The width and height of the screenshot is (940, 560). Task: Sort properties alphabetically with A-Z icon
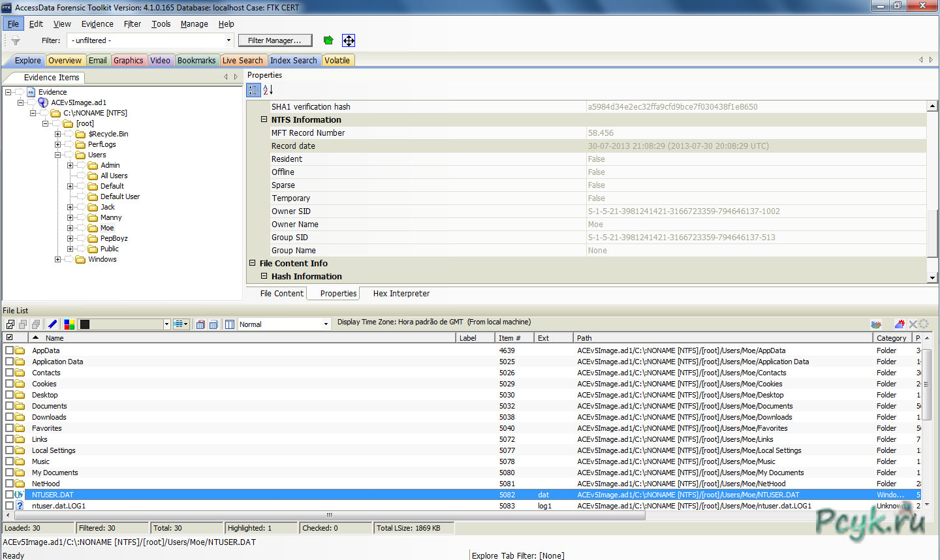click(x=268, y=90)
